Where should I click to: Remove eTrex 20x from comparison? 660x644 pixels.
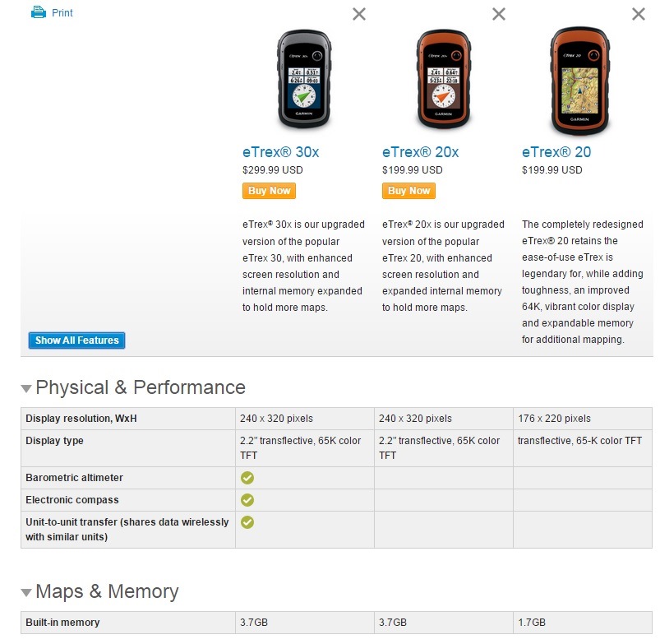click(x=499, y=14)
